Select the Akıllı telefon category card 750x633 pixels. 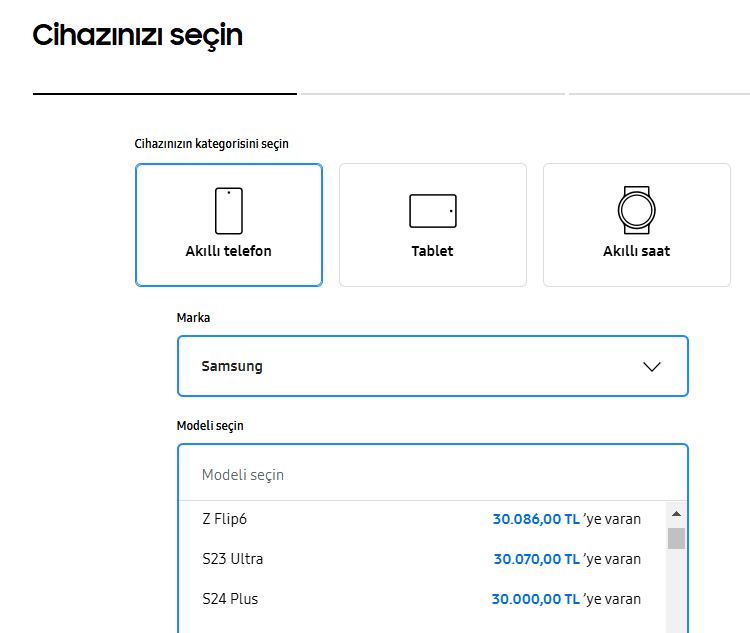coord(229,225)
